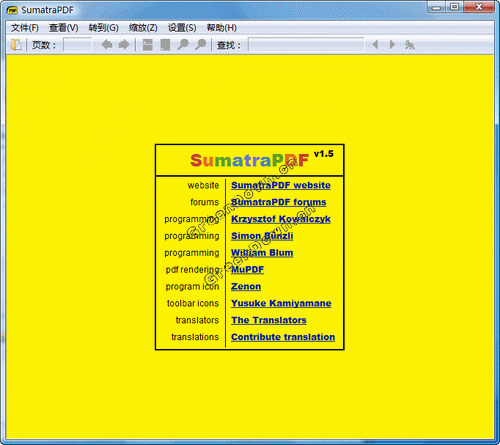Find next match arrow icon

392,44
